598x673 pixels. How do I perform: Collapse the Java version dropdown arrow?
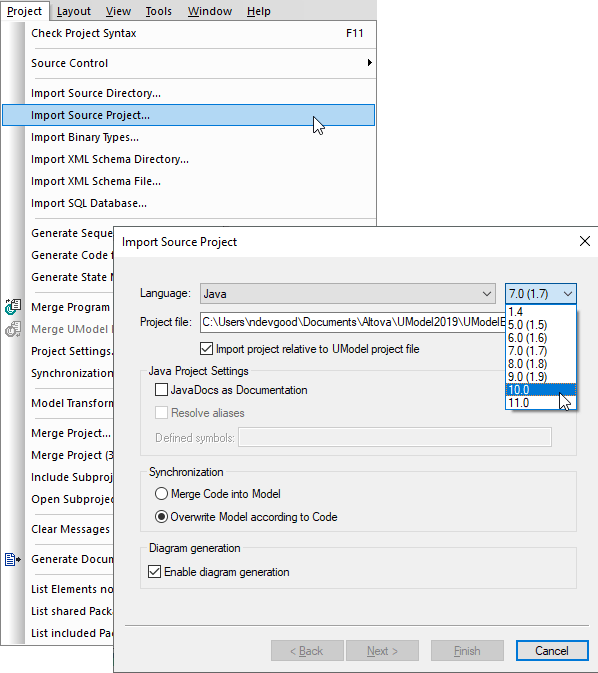pos(568,294)
